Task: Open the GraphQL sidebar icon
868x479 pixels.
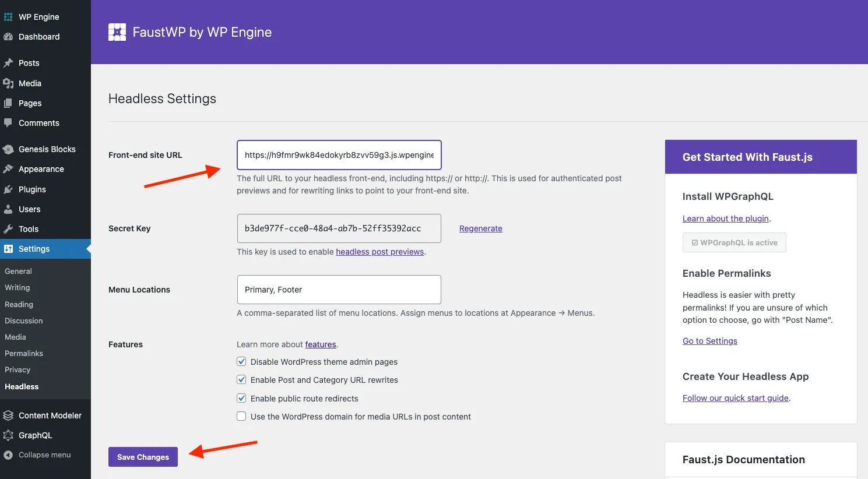Action: click(x=10, y=435)
